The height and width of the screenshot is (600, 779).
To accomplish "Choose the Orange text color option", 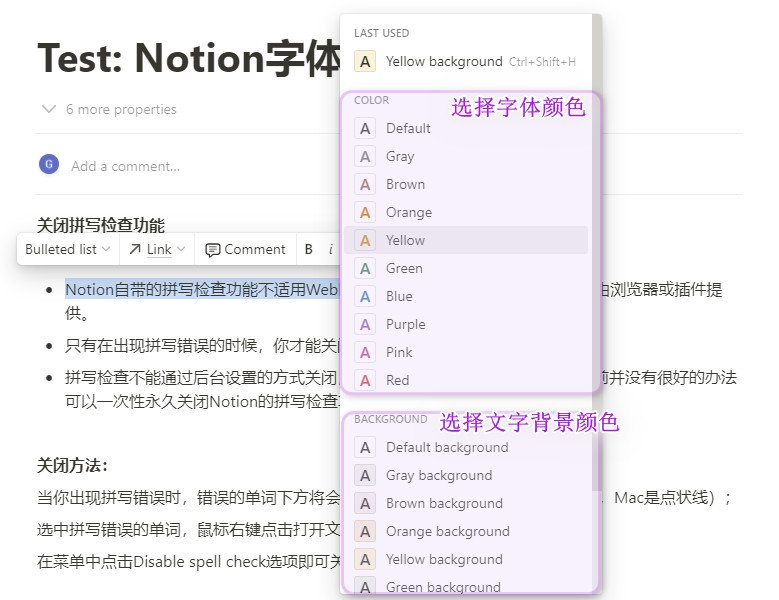I will 466,213.
